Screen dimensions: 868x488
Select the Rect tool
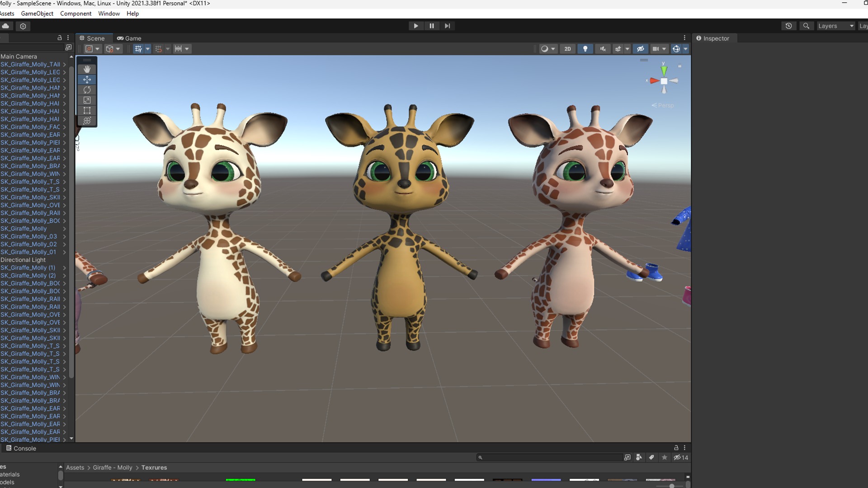87,111
